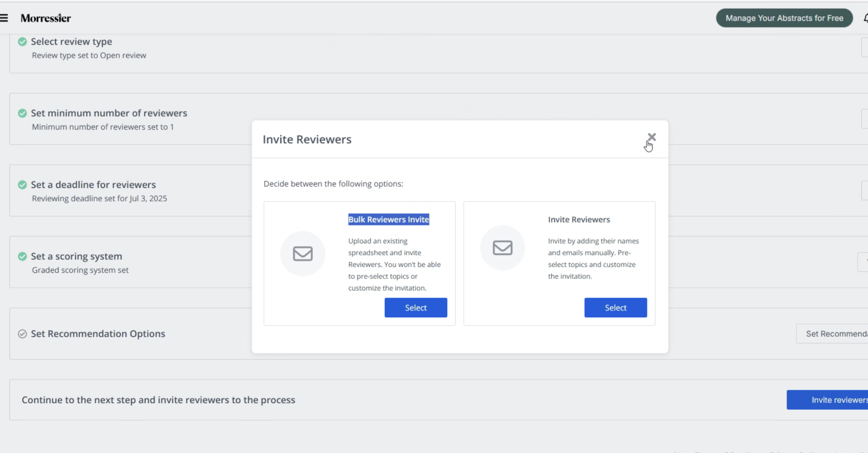Click the manual Invite Reviewers envelope icon

[502, 248]
